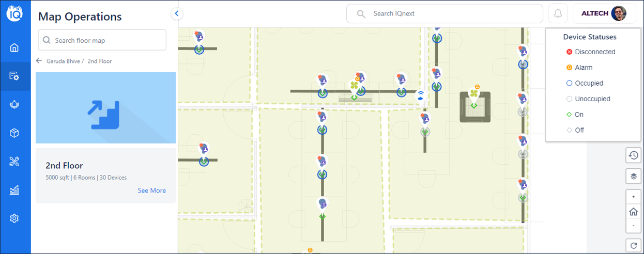The width and height of the screenshot is (644, 254).
Task: Select the purple S marker without blue ring
Action: 323,204
